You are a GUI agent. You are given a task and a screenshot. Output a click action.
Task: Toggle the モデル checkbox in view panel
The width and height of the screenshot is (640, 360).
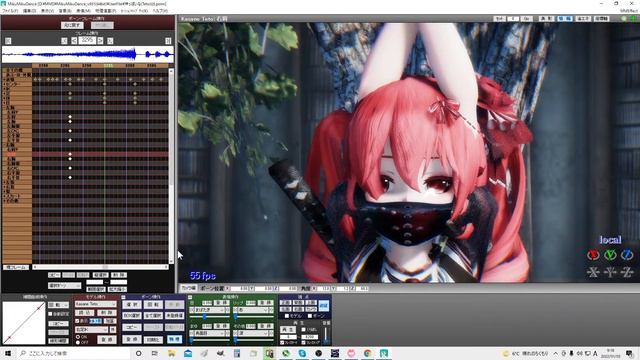[x=287, y=316]
